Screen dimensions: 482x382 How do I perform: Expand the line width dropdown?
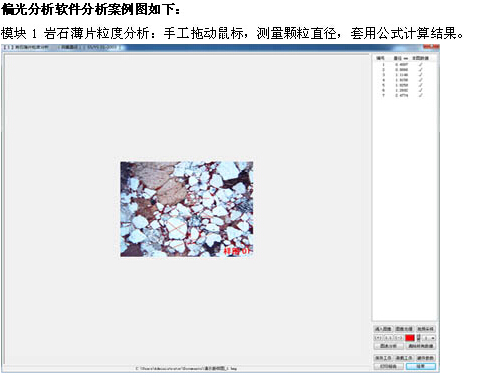tap(429, 338)
